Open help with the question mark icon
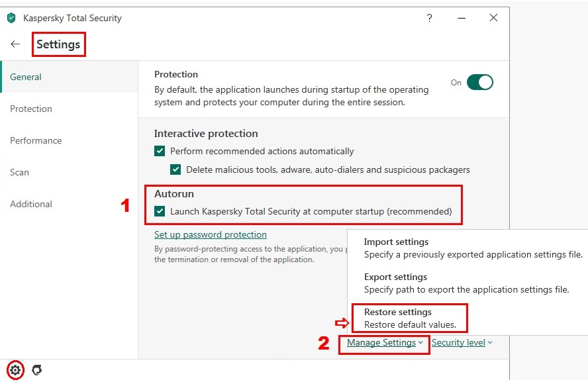Image resolution: width=588 pixels, height=382 pixels. coord(430,18)
